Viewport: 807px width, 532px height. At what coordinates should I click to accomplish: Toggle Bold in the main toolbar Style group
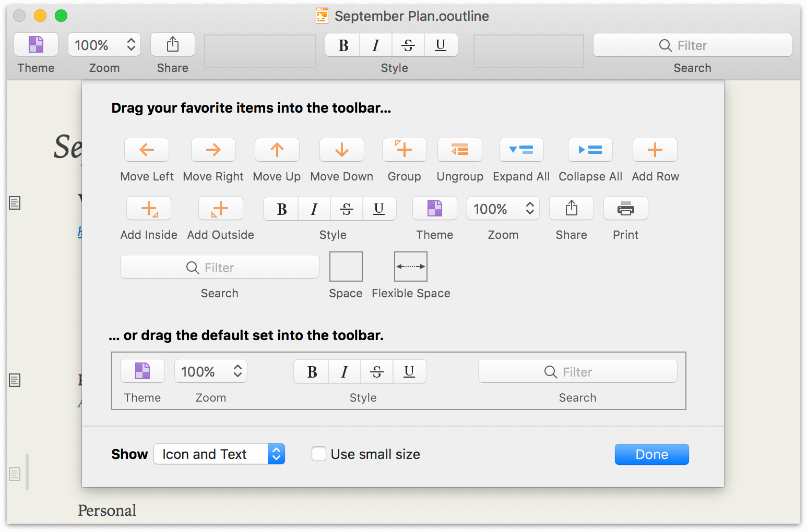tap(343, 45)
